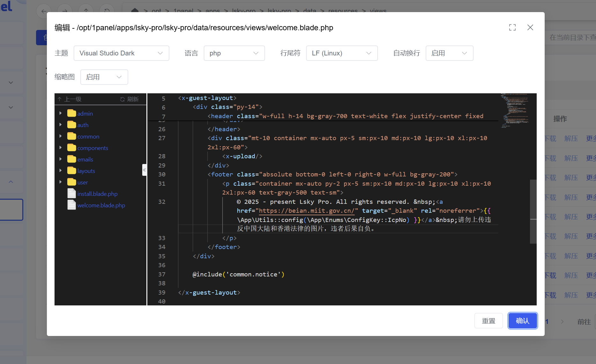This screenshot has height=364, width=596.
Task: Open the theme dropdown showing Visual Studio Dark
Action: pos(121,53)
